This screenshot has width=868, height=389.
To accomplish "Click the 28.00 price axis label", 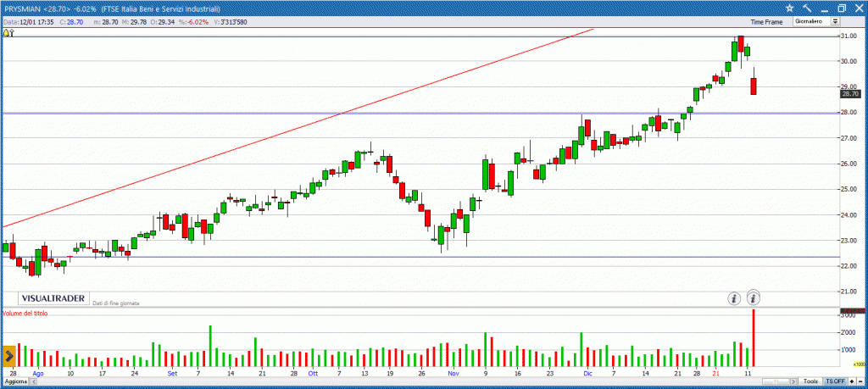I will 849,113.
